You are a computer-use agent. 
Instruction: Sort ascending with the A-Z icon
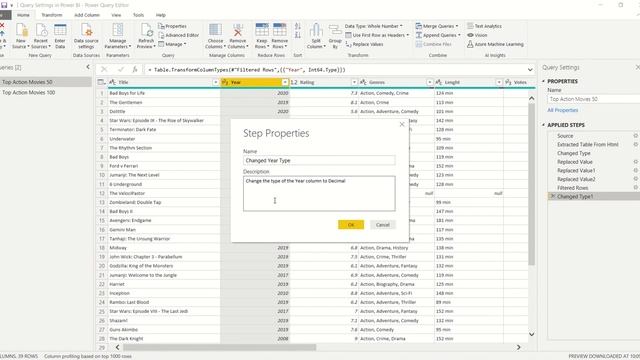click(298, 27)
